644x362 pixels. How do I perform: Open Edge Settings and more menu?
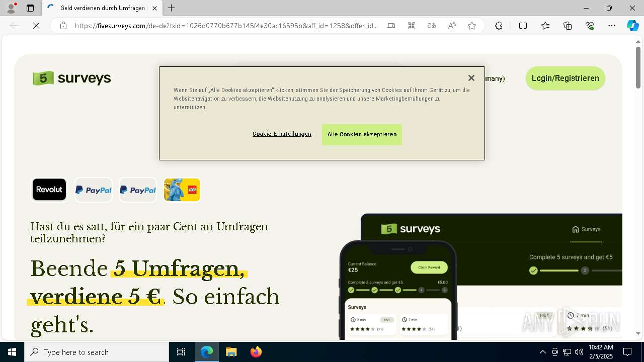[612, 26]
